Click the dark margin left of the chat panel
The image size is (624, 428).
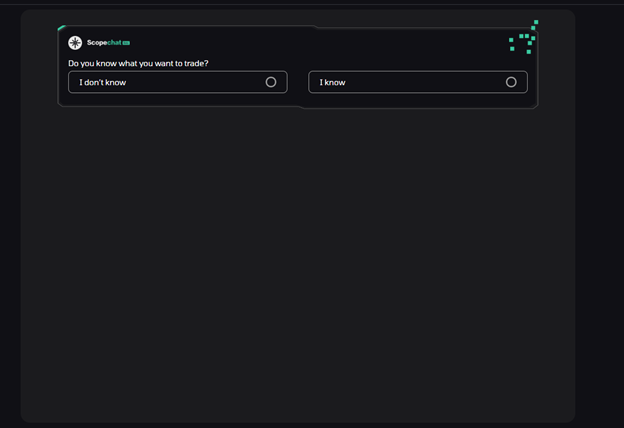10,215
